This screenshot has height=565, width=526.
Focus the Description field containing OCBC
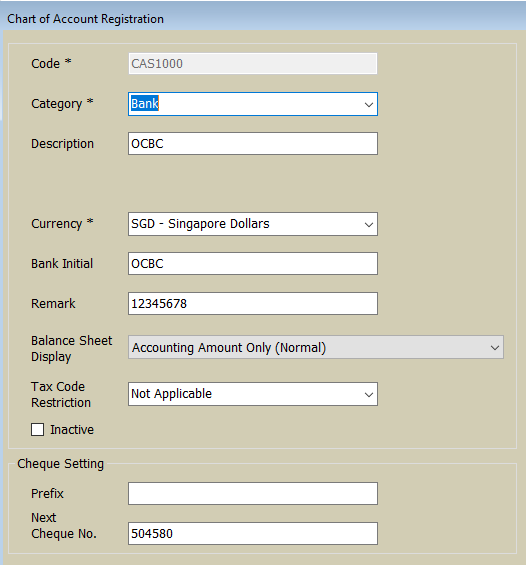click(x=253, y=143)
